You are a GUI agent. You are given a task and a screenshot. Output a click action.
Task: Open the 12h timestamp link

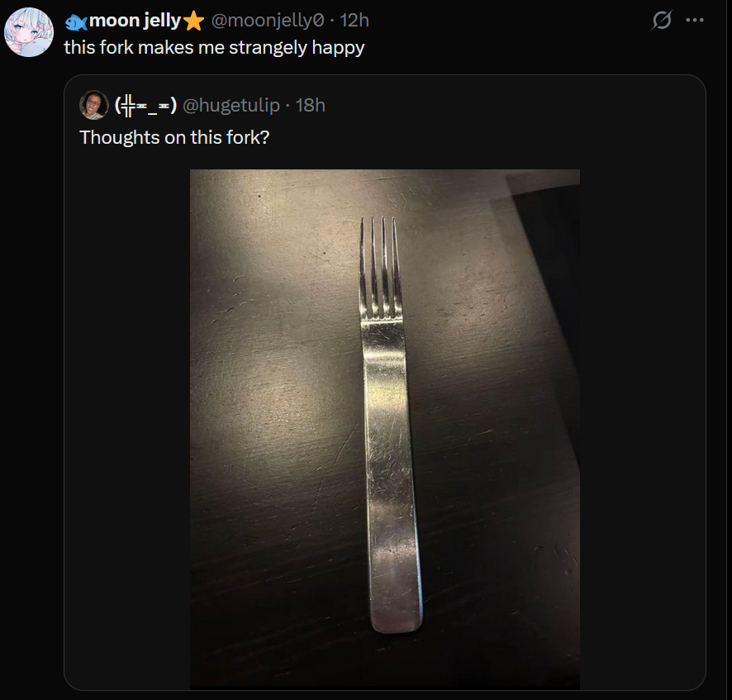(354, 21)
